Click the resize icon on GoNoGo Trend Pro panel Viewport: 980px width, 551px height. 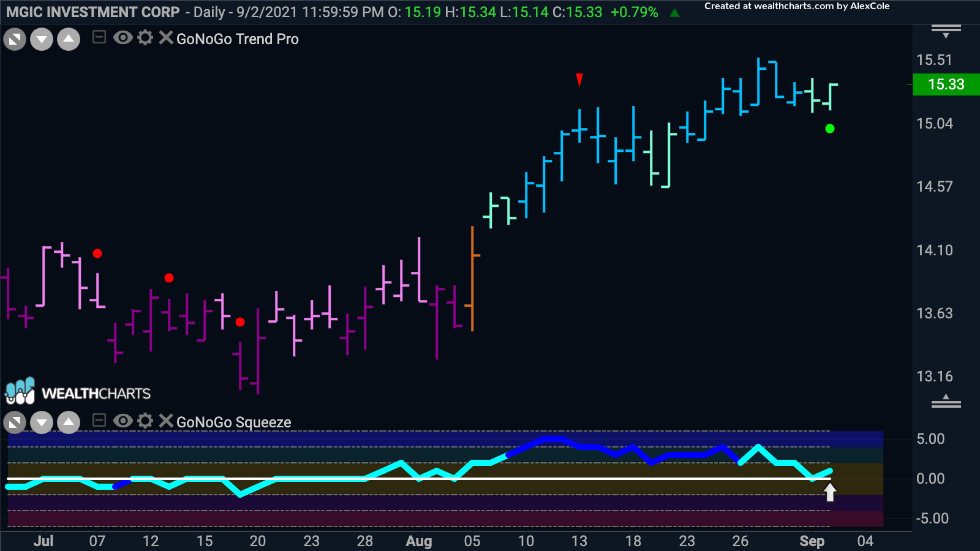15,40
